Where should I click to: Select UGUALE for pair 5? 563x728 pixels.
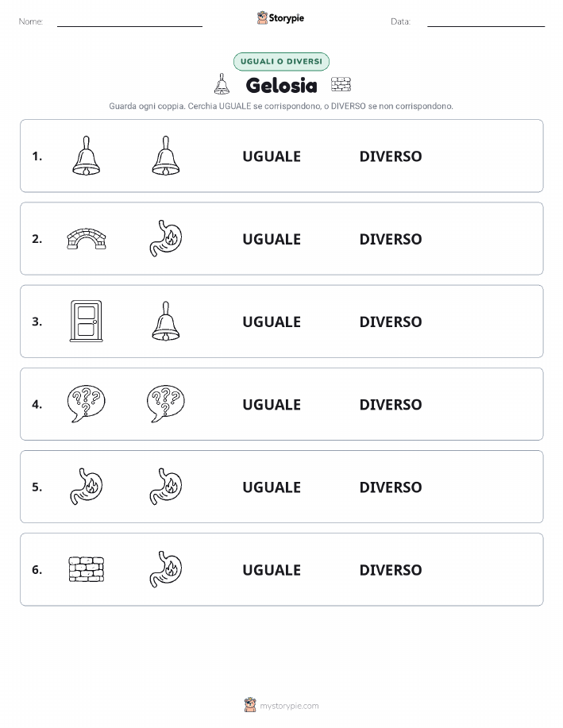(x=272, y=487)
